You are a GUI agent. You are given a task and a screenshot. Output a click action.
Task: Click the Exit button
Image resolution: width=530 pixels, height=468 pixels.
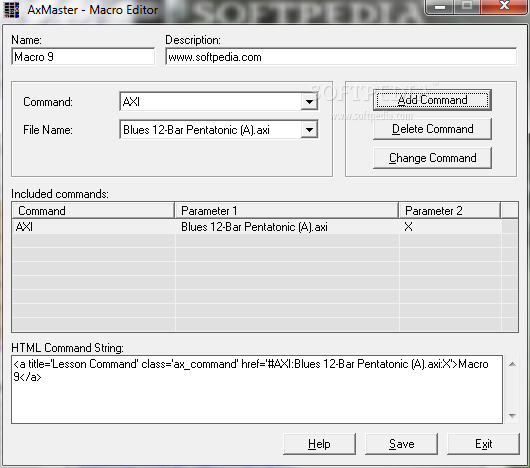coord(483,444)
